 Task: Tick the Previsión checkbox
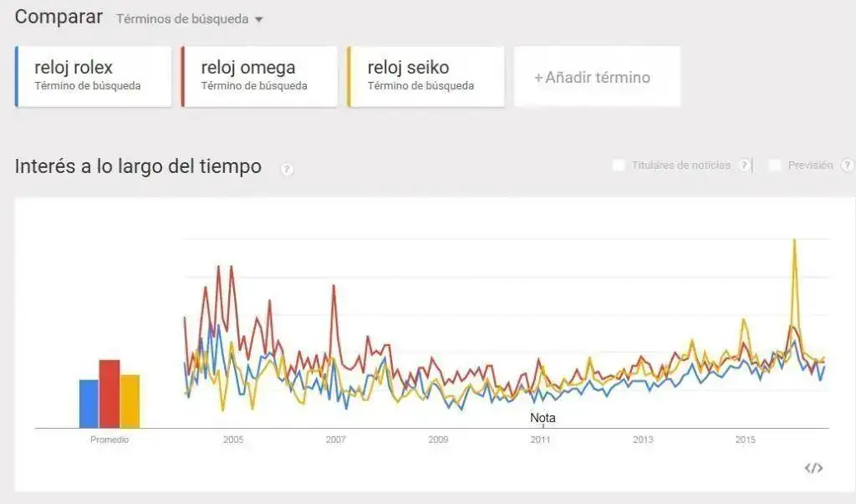pyautogui.click(x=775, y=165)
